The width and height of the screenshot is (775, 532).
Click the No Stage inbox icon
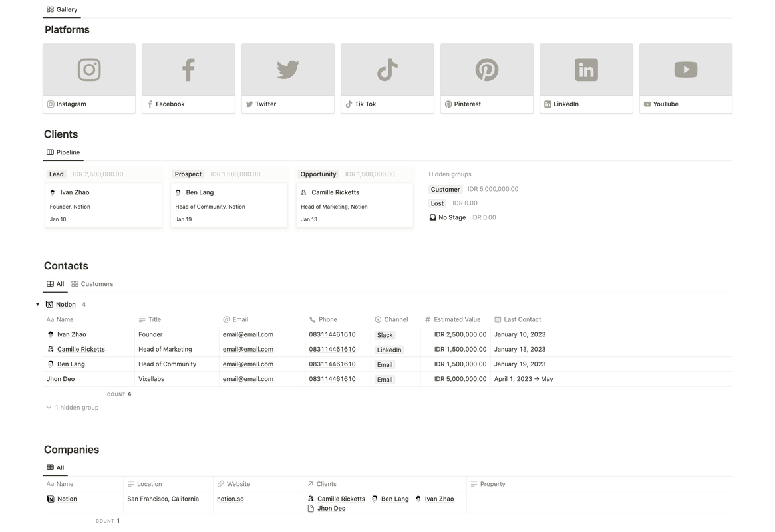pos(432,218)
